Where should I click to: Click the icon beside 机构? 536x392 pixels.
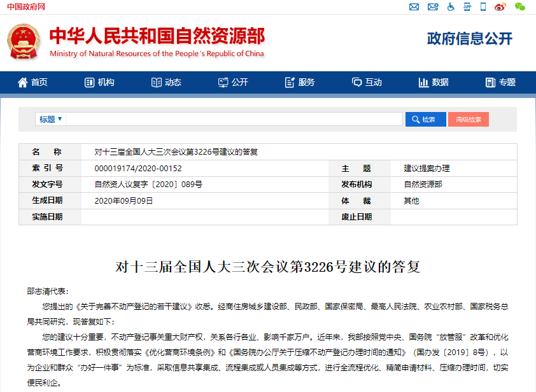pos(89,82)
